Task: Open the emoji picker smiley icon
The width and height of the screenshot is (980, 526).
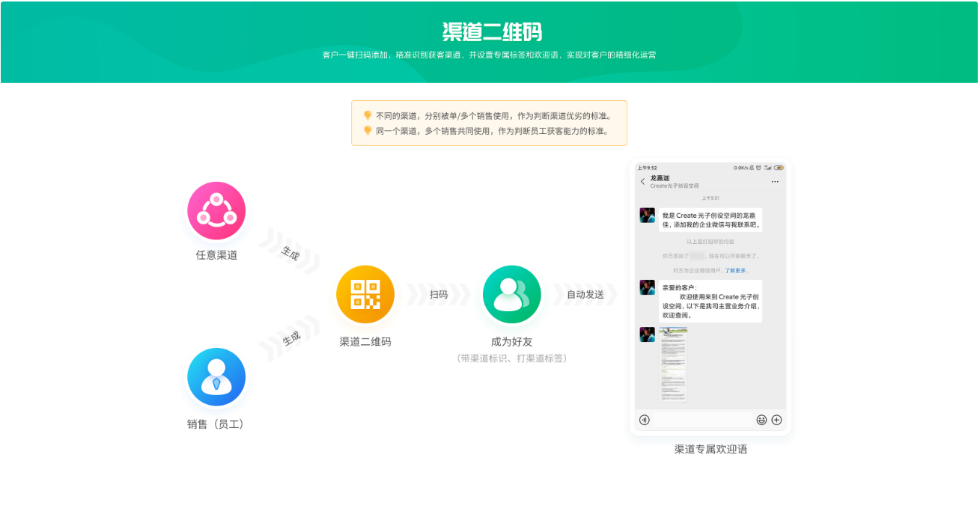Action: pos(761,420)
